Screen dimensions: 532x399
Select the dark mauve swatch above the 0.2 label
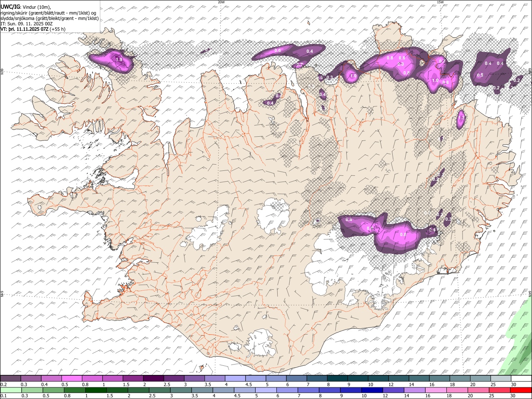10,378
